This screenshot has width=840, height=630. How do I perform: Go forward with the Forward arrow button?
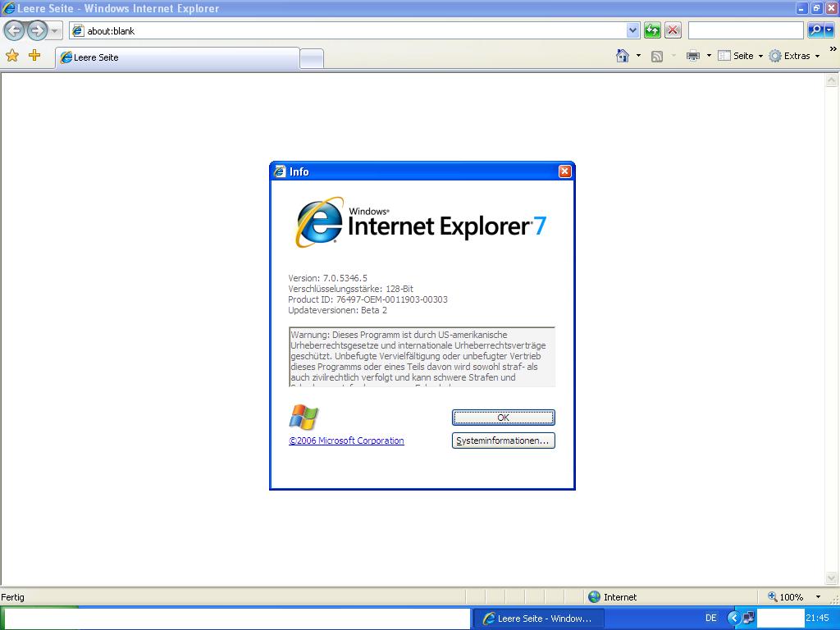pos(37,30)
